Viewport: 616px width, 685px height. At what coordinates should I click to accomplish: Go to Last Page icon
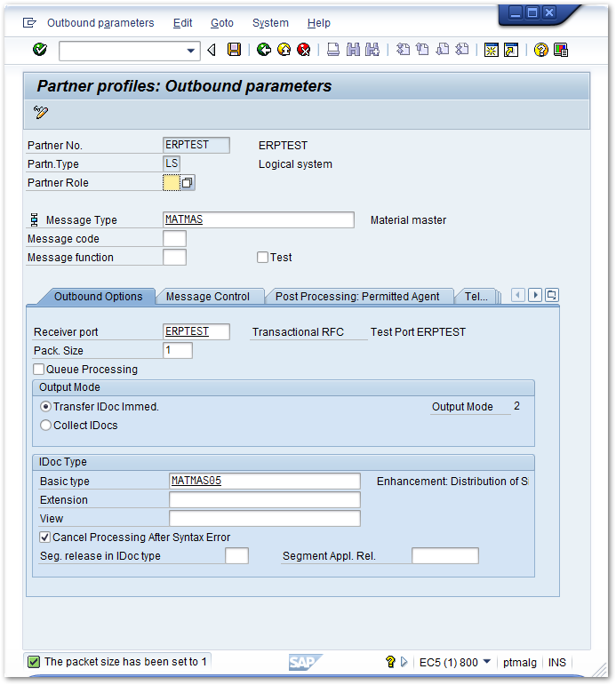(x=462, y=50)
